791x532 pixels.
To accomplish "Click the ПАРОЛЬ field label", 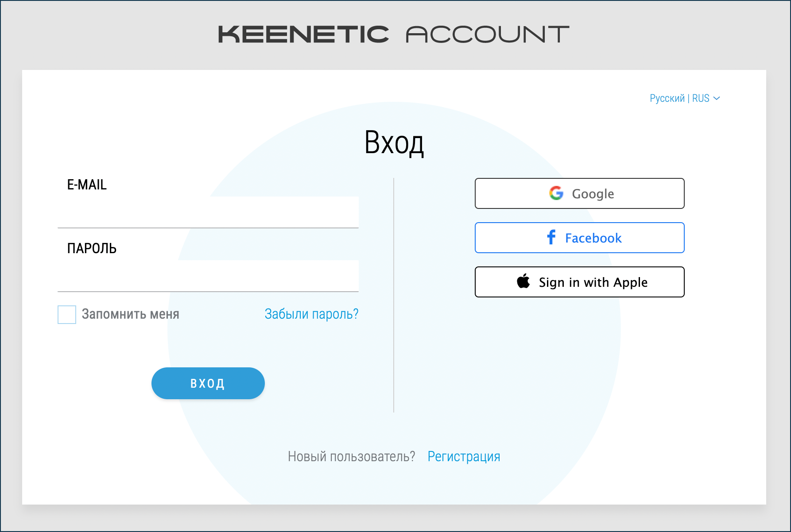I will [92, 248].
